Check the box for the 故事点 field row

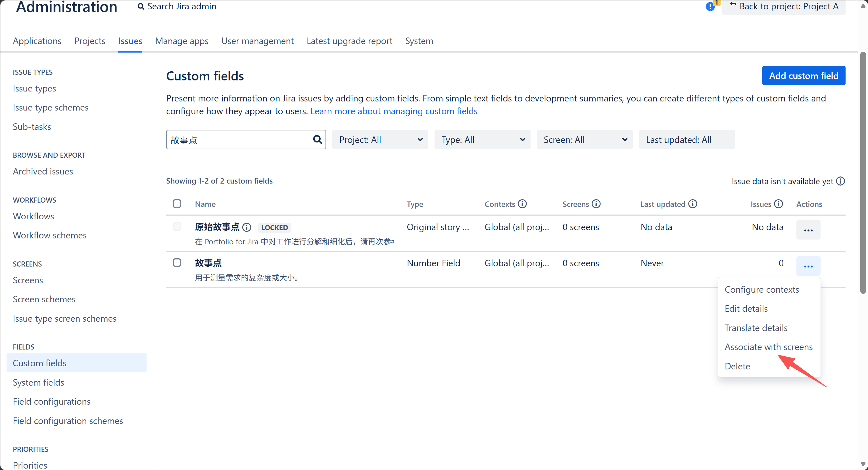tap(177, 263)
